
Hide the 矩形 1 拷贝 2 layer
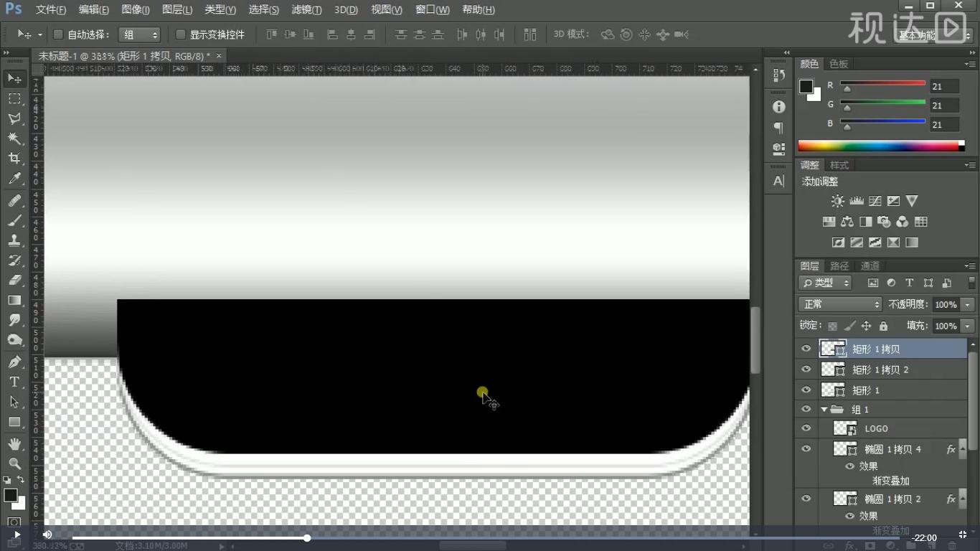[x=806, y=369]
